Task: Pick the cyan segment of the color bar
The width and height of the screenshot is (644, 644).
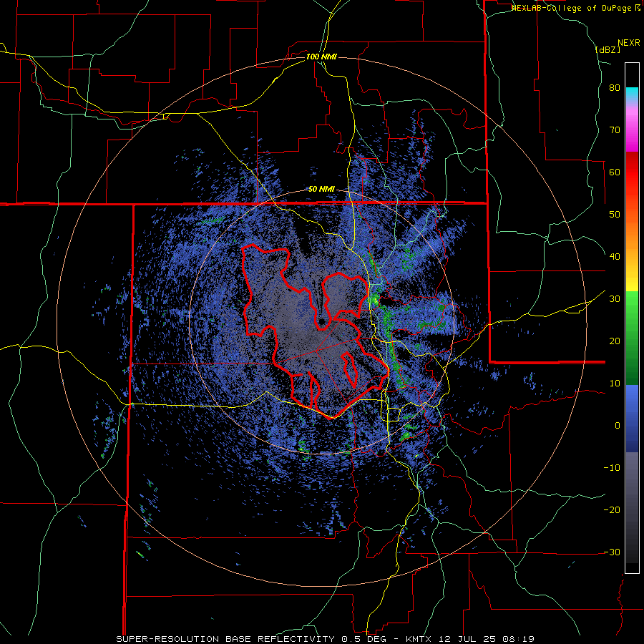Action: (632, 94)
